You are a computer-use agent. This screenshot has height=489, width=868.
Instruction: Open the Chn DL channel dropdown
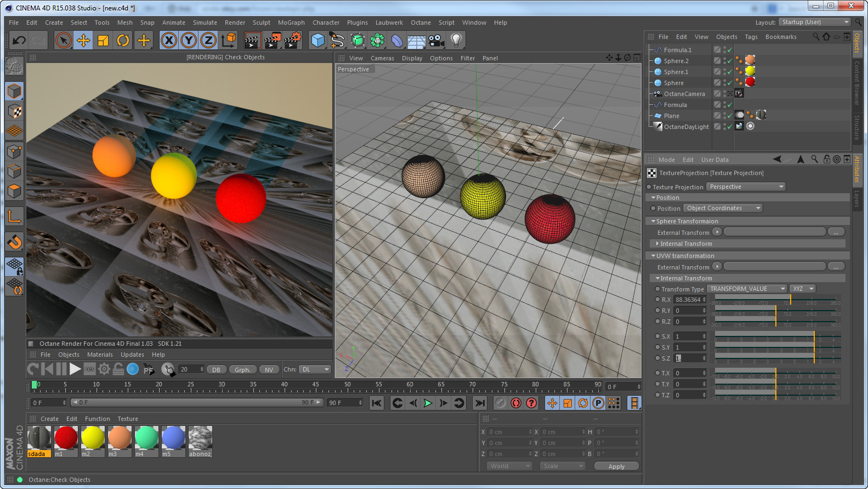pyautogui.click(x=316, y=370)
